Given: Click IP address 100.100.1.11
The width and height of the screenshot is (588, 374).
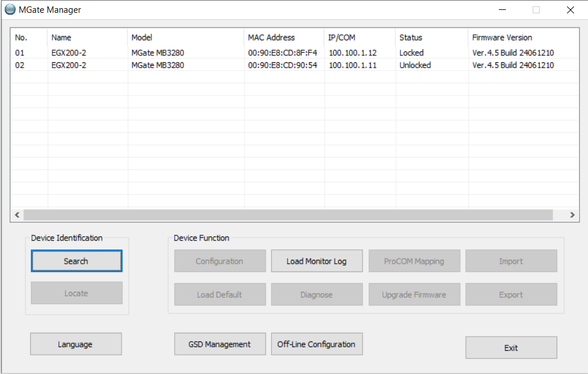Looking at the screenshot, I should pyautogui.click(x=352, y=65).
